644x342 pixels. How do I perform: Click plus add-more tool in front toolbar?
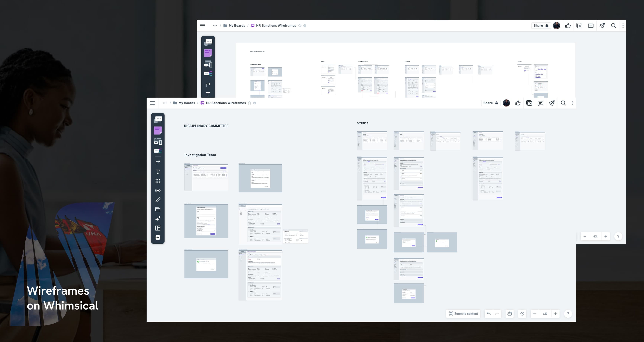coord(158,238)
